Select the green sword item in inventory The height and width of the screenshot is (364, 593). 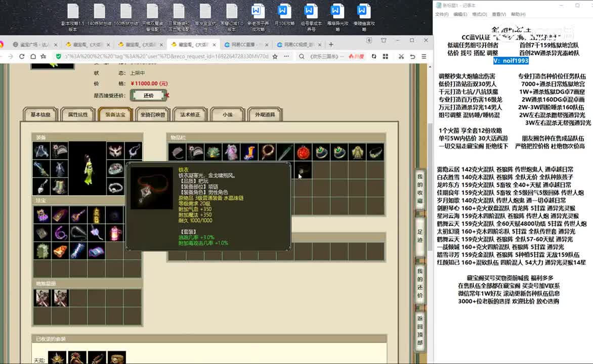click(285, 152)
